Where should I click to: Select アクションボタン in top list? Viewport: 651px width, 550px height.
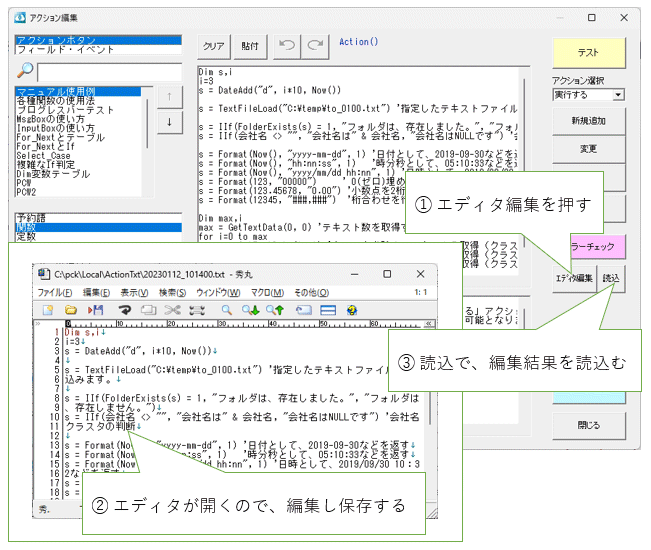(99, 40)
